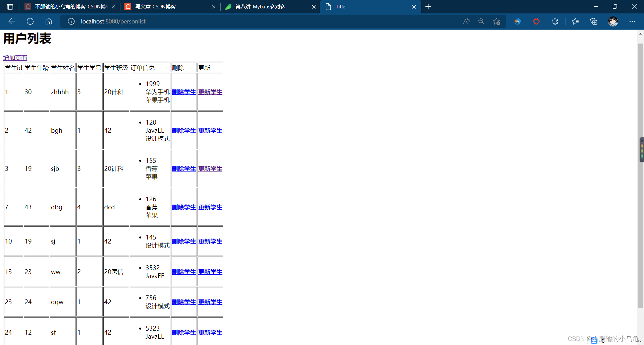This screenshot has width=644, height=345.
Task: Add this page to favorites star icon
Action: [x=497, y=21]
